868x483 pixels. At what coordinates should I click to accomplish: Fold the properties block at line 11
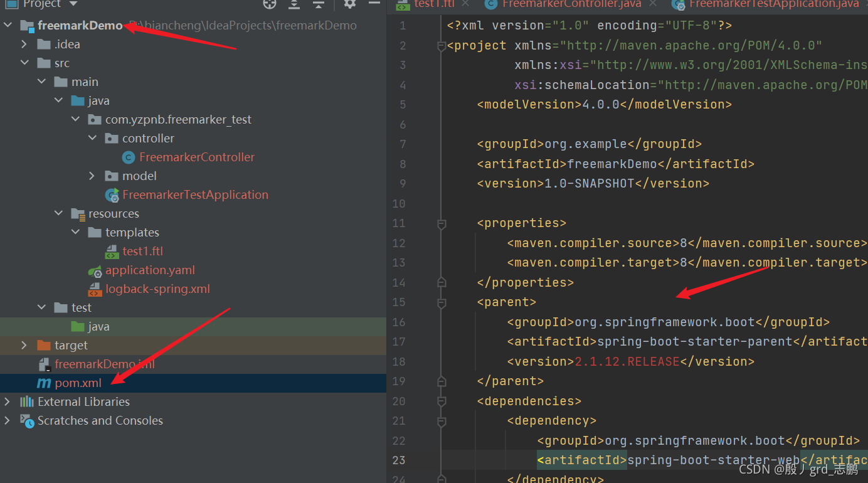(442, 223)
